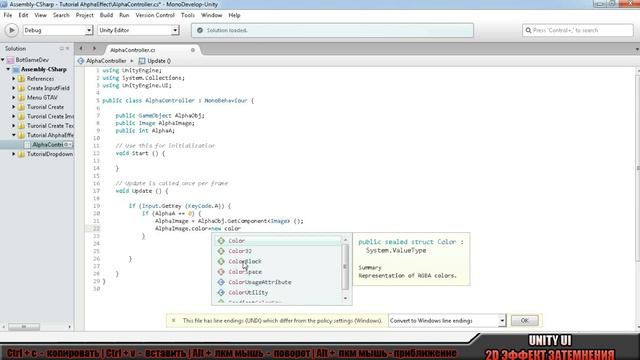640x360 pixels.
Task: Open the Build menu
Action: (x=106, y=15)
